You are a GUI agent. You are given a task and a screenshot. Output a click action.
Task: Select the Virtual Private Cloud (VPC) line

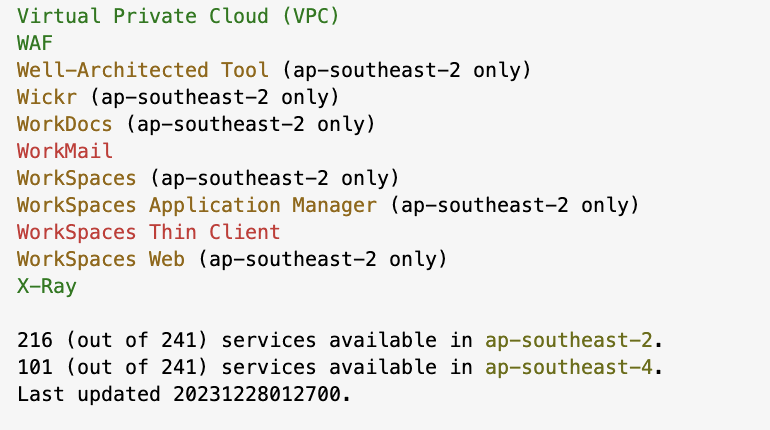178,16
